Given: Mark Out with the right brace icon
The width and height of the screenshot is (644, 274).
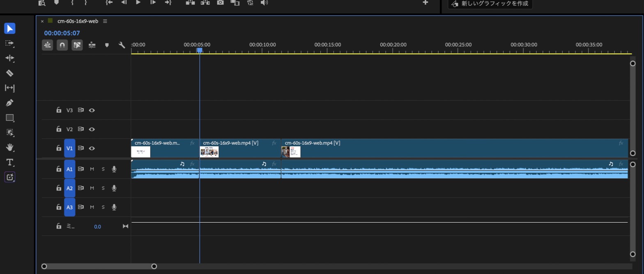Looking at the screenshot, I should click(x=85, y=2).
